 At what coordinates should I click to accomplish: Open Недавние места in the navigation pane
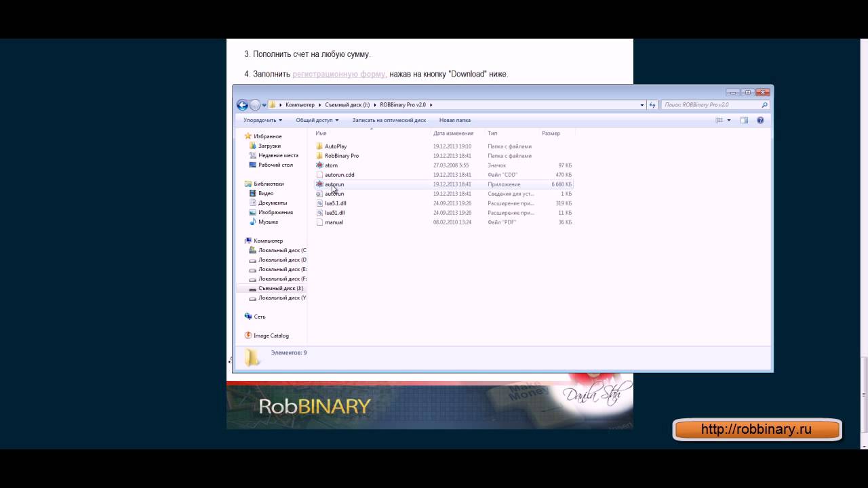pos(278,155)
